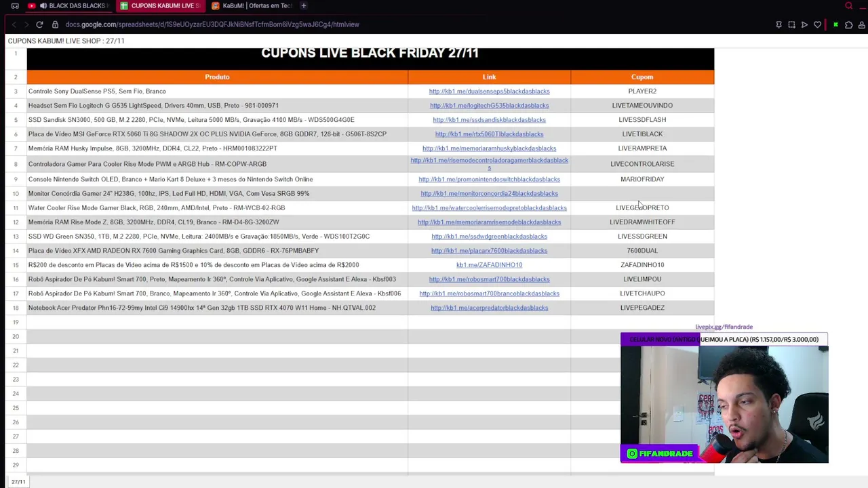Click the Cupom column header
This screenshot has width=868, height=488.
[642, 77]
